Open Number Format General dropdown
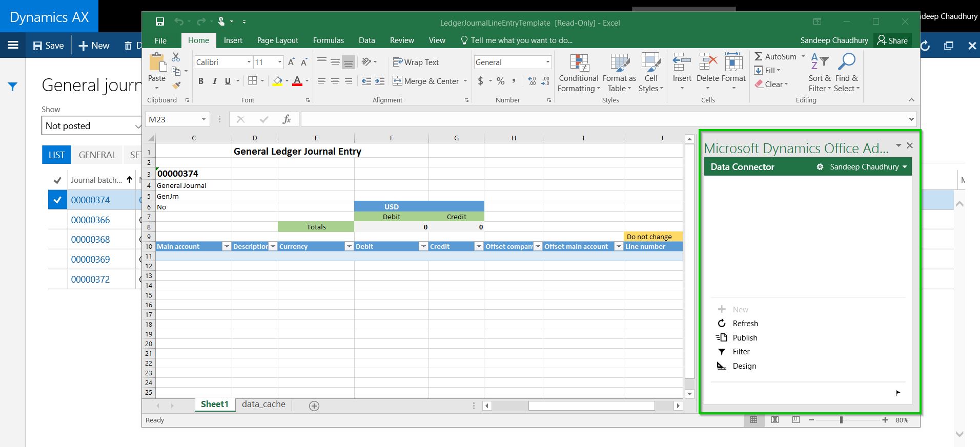The height and width of the screenshot is (447, 980). [547, 62]
